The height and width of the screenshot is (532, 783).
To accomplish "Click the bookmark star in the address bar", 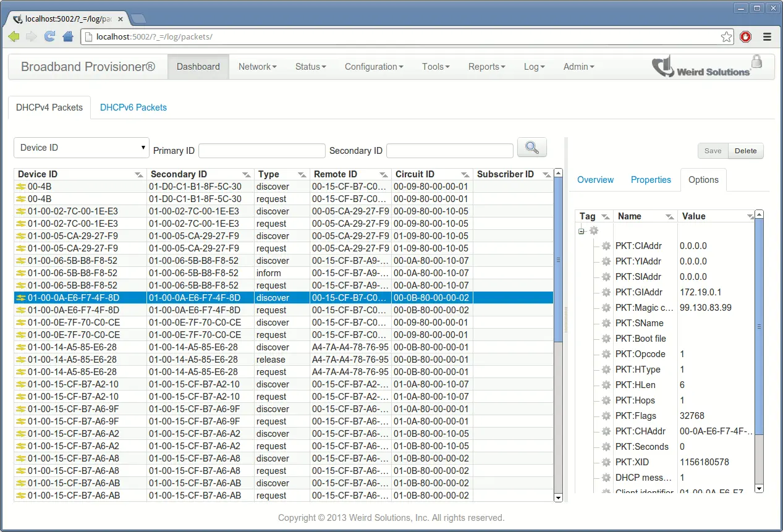I will click(x=726, y=36).
